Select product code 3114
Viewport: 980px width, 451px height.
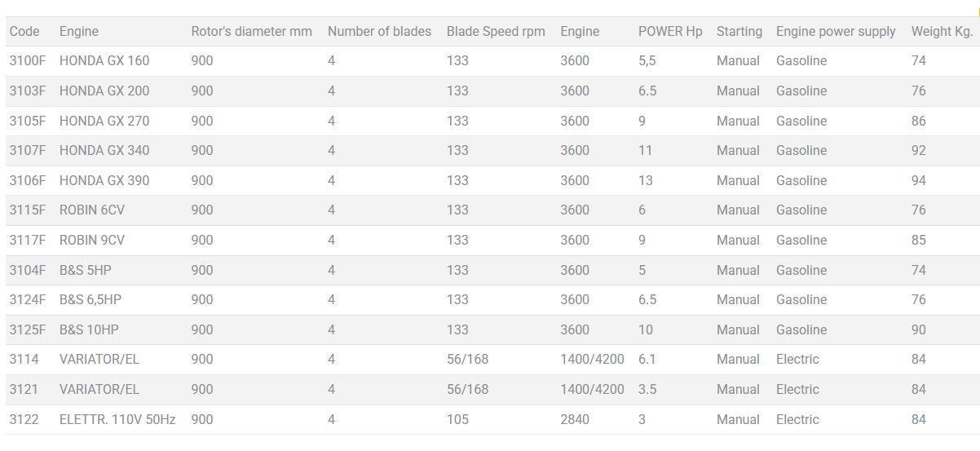click(24, 360)
